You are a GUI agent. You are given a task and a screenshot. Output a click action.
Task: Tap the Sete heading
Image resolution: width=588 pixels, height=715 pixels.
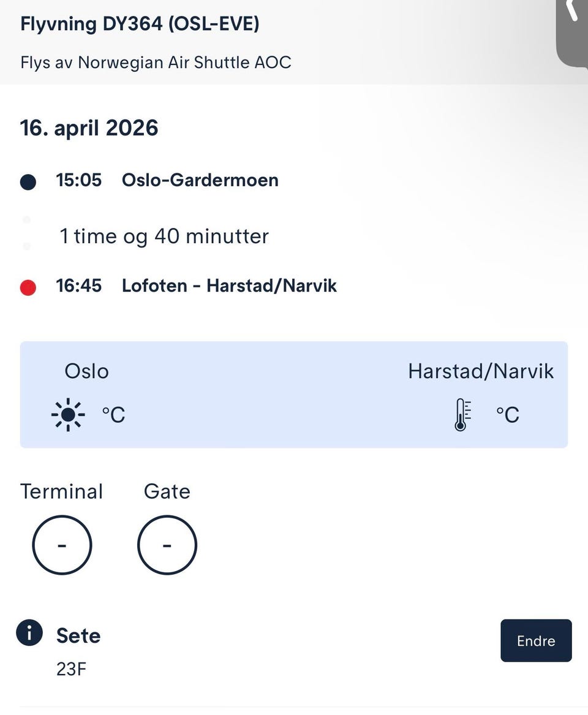tap(78, 635)
